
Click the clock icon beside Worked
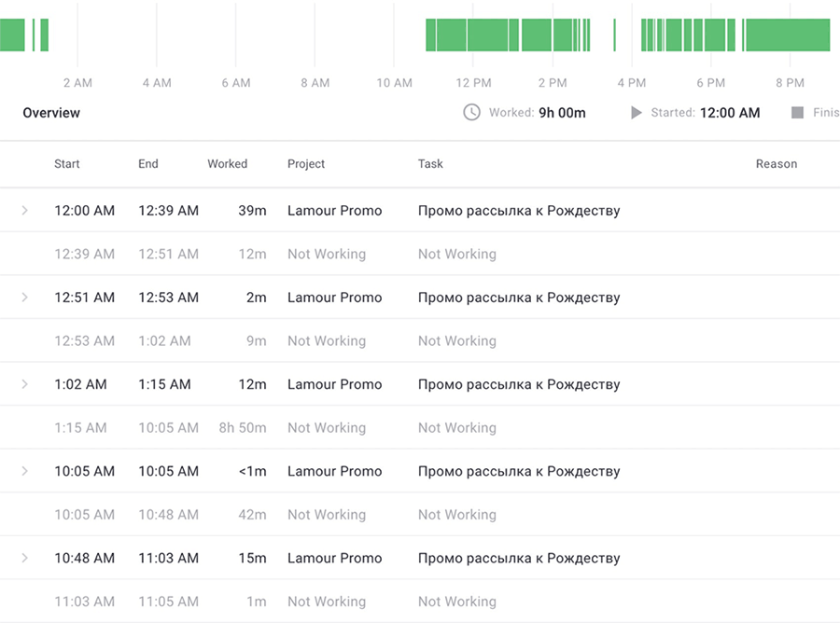(472, 113)
